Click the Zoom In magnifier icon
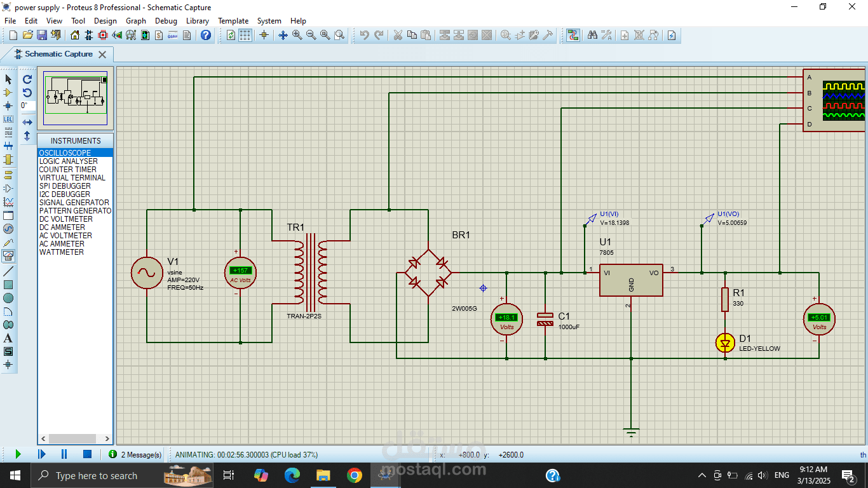 pyautogui.click(x=297, y=36)
